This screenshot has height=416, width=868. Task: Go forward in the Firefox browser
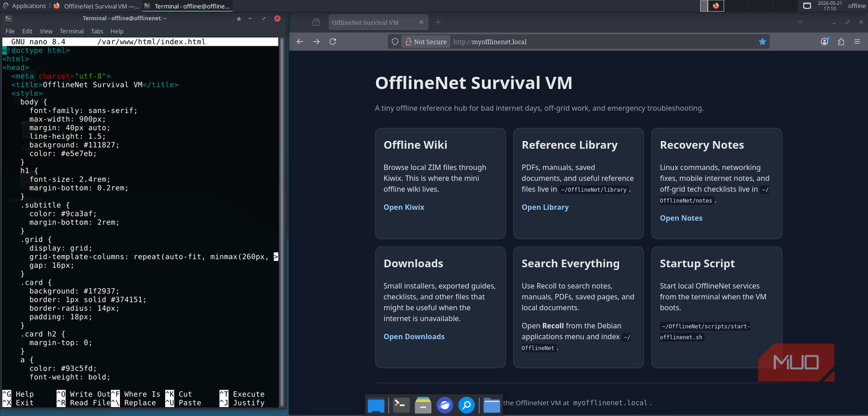[x=316, y=42]
